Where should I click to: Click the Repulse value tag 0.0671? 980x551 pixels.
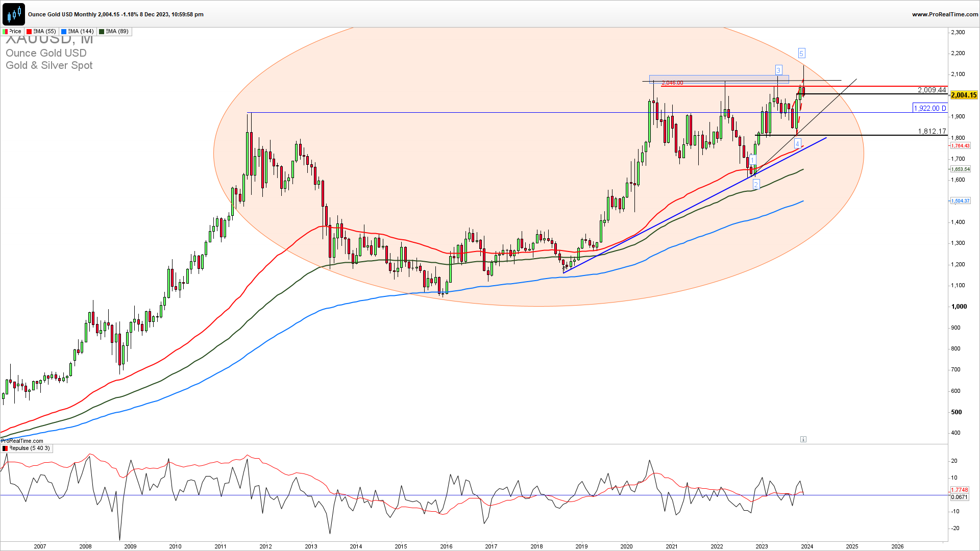point(960,497)
